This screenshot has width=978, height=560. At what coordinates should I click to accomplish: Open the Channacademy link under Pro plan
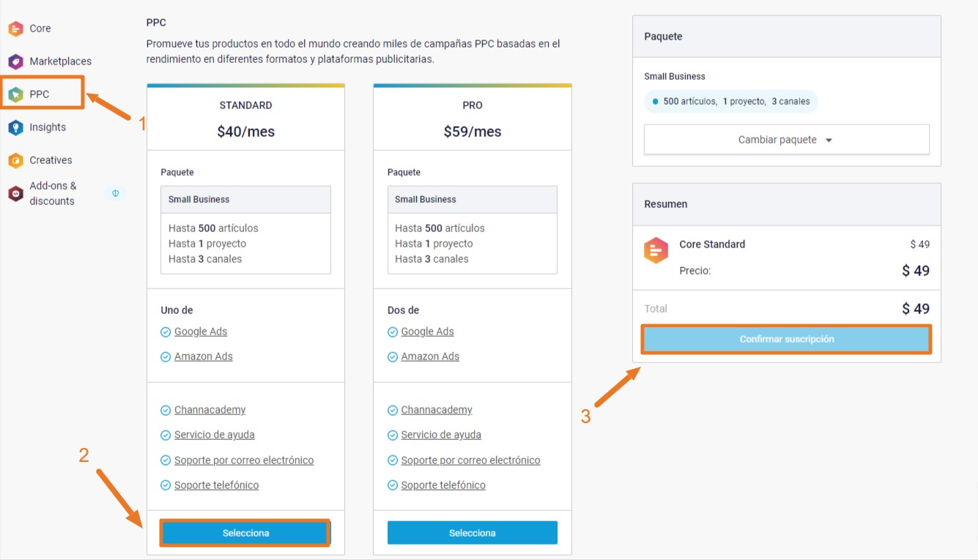click(437, 410)
